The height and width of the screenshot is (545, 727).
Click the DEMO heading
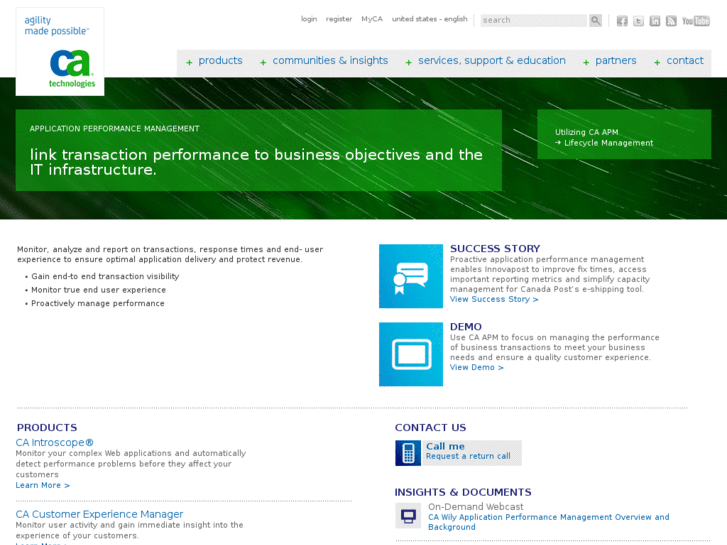[466, 327]
